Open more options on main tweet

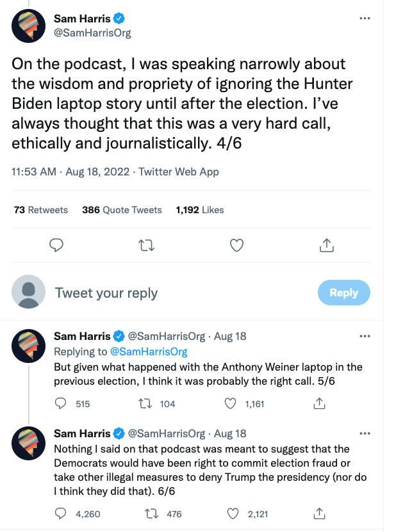365,18
